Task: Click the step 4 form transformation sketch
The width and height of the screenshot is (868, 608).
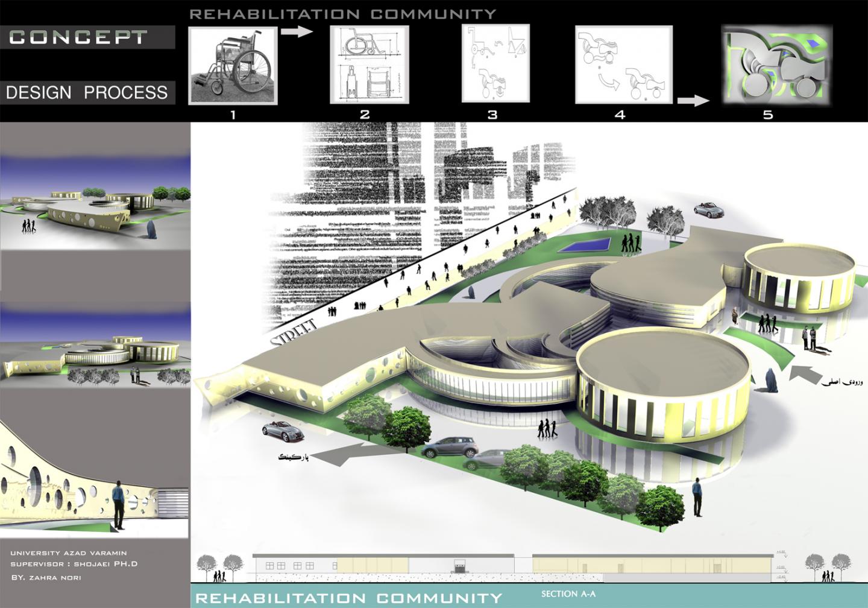Action: 623,65
